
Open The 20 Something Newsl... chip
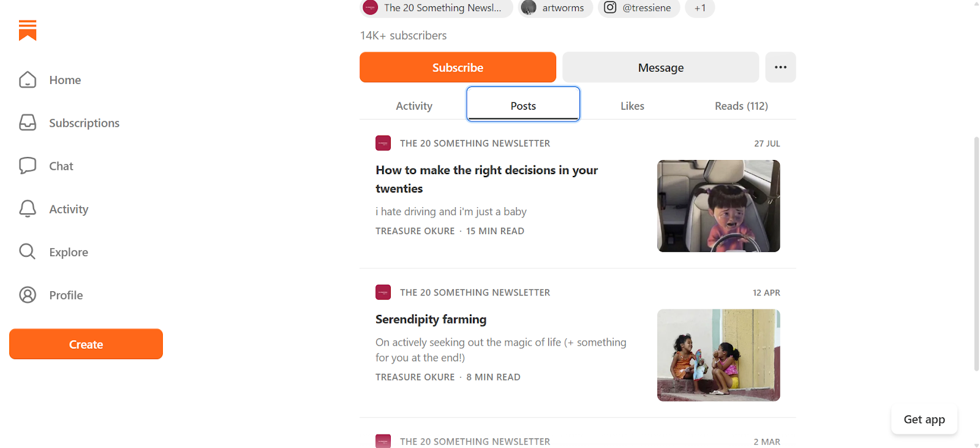coord(436,8)
